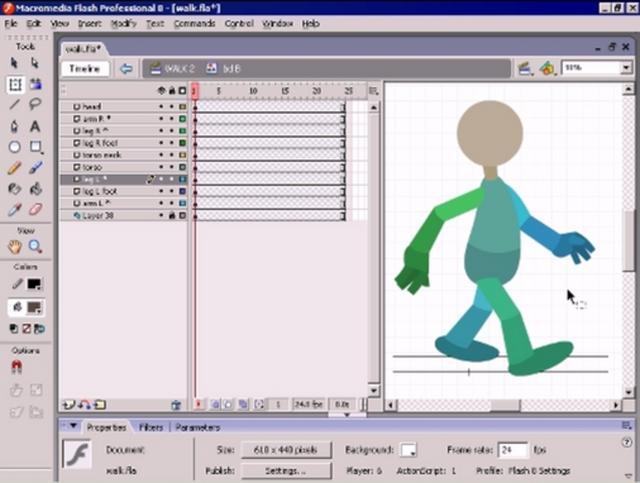
Task: Select the Free Transform tool
Action: 15,85
